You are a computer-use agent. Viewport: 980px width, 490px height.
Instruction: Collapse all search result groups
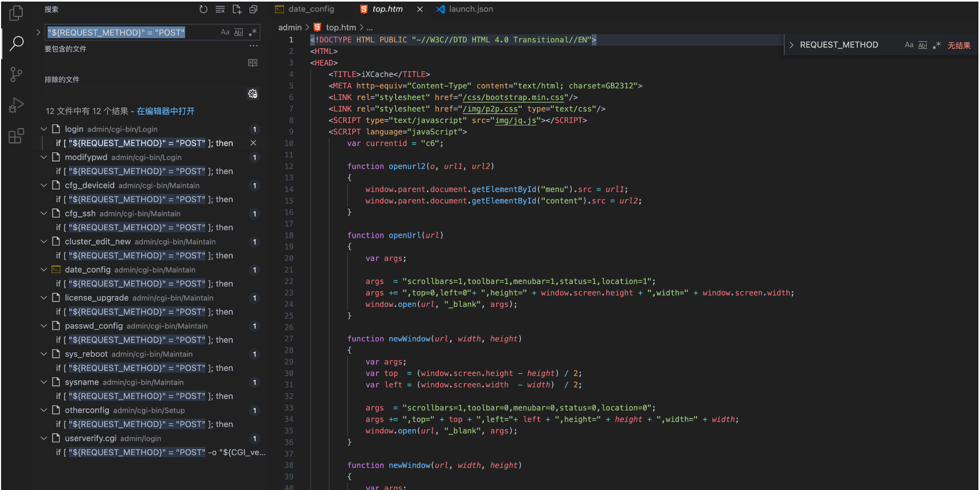pos(254,10)
